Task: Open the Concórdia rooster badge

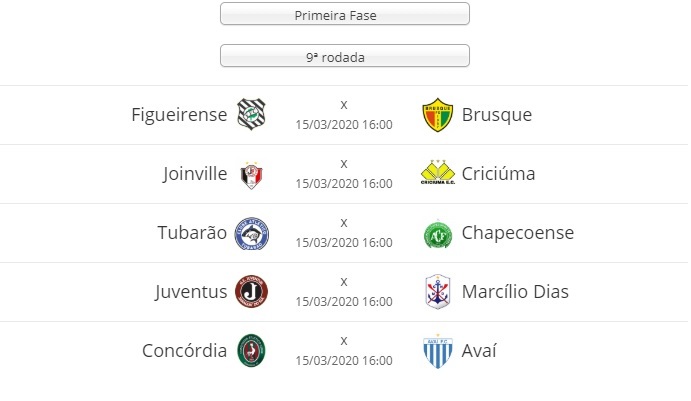Action: pos(251,350)
